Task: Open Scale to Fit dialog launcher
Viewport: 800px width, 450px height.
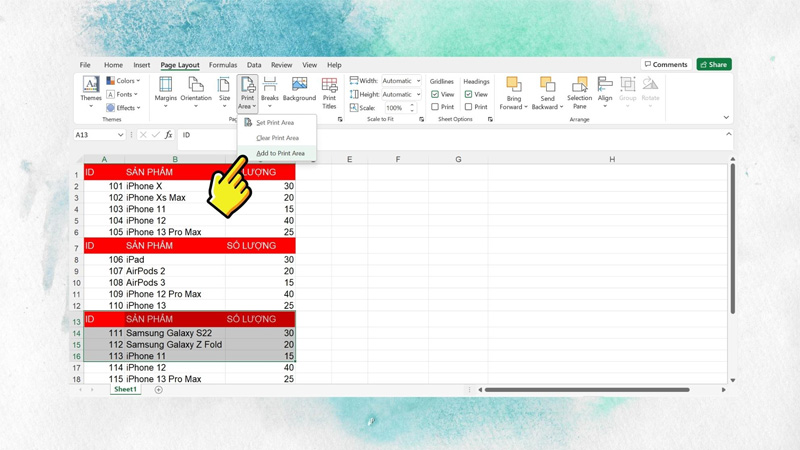Action: (x=421, y=119)
